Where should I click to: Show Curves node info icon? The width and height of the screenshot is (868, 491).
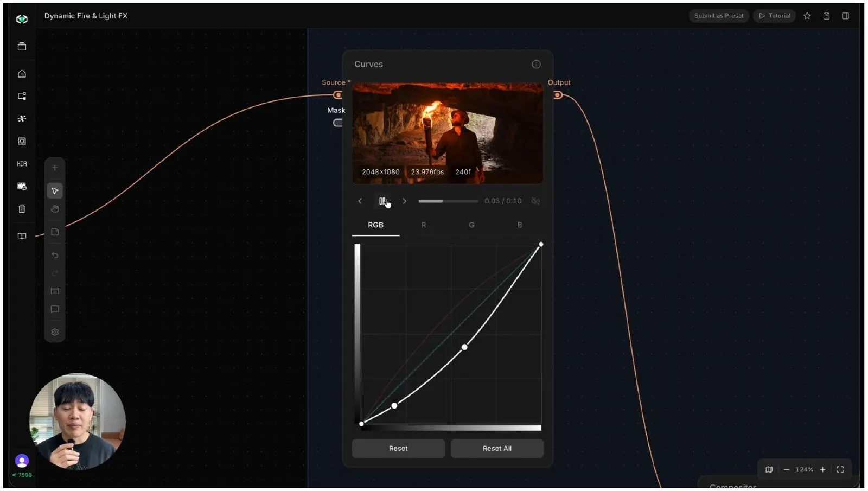point(536,64)
